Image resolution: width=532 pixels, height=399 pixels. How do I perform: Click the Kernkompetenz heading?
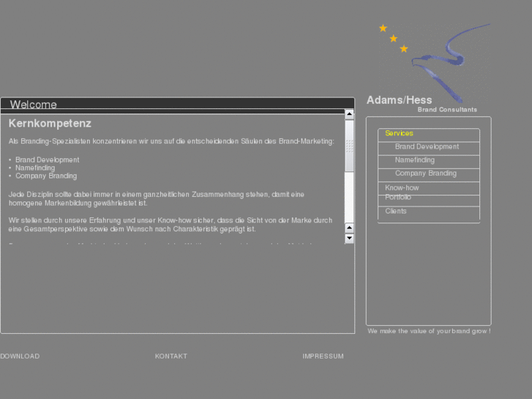[50, 123]
